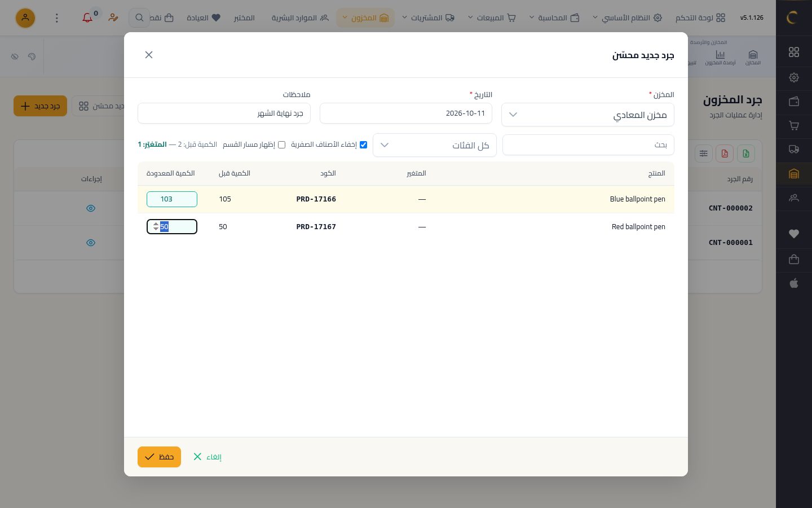Click the بحث search field in the dialog
This screenshot has height=508, width=812.
click(588, 145)
